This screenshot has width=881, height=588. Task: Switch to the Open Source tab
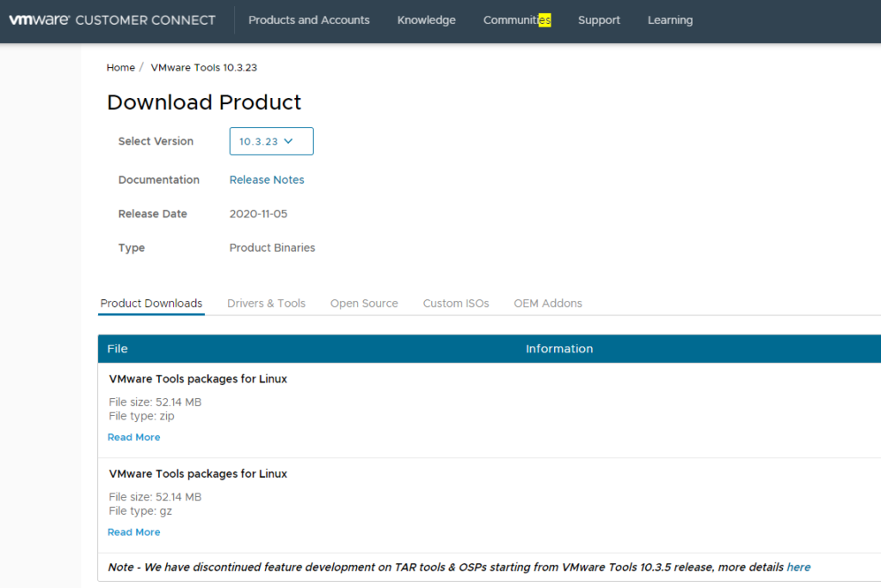(364, 303)
